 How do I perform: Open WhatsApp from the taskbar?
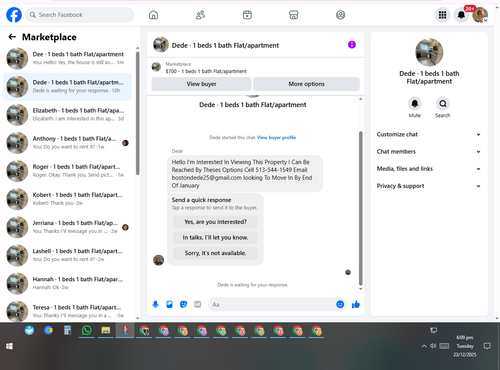(x=87, y=330)
